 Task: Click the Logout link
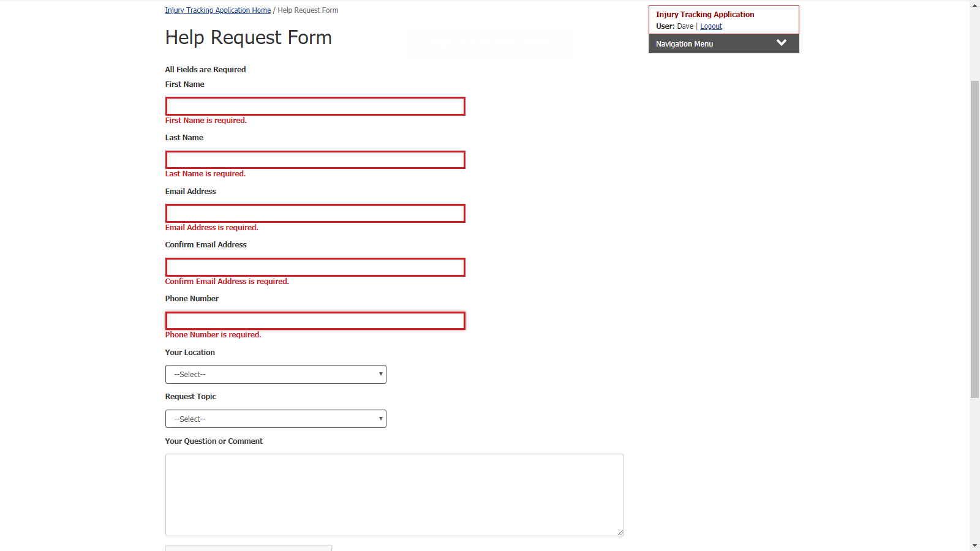click(710, 26)
